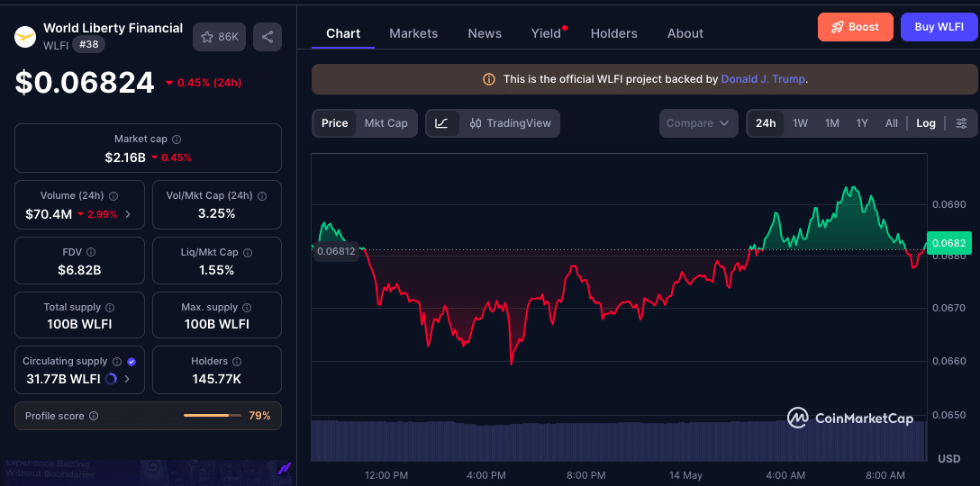Viewport: 980px width, 486px height.
Task: Open the Compare dropdown
Action: tap(698, 123)
